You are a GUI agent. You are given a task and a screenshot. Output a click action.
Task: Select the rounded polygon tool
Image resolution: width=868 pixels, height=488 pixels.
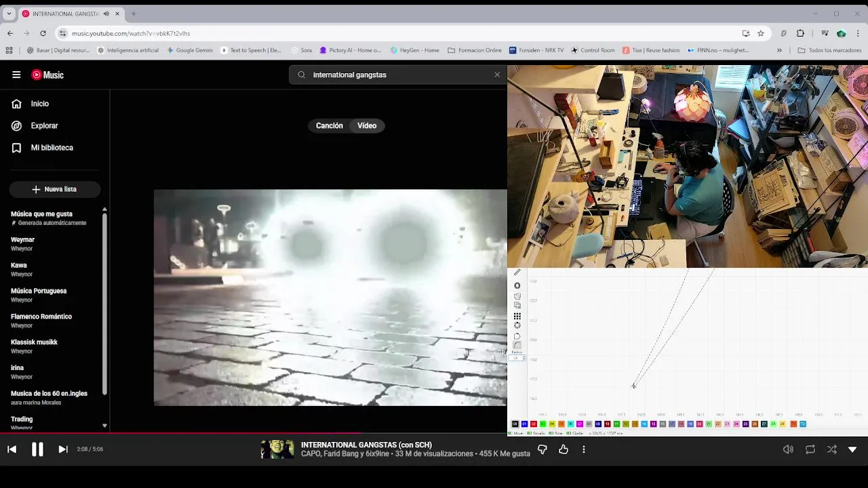click(x=517, y=336)
